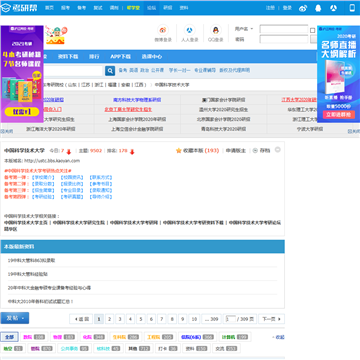Open 研招 in the top navigation
This screenshot has height=360, width=360.
pyautogui.click(x=168, y=8)
